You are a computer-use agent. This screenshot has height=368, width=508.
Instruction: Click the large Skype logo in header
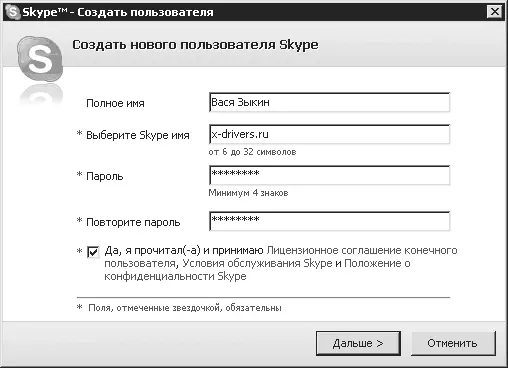[40, 60]
